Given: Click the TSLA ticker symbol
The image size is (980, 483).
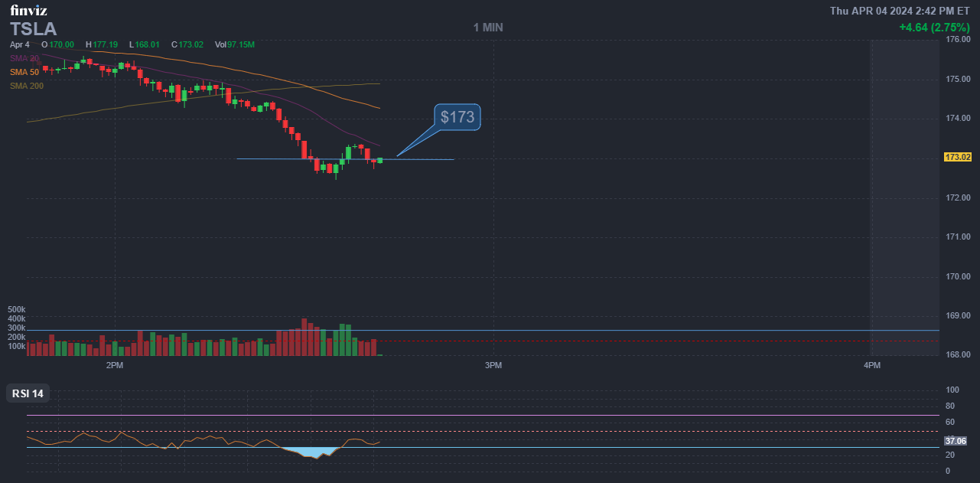Looking at the screenshot, I should tap(33, 29).
